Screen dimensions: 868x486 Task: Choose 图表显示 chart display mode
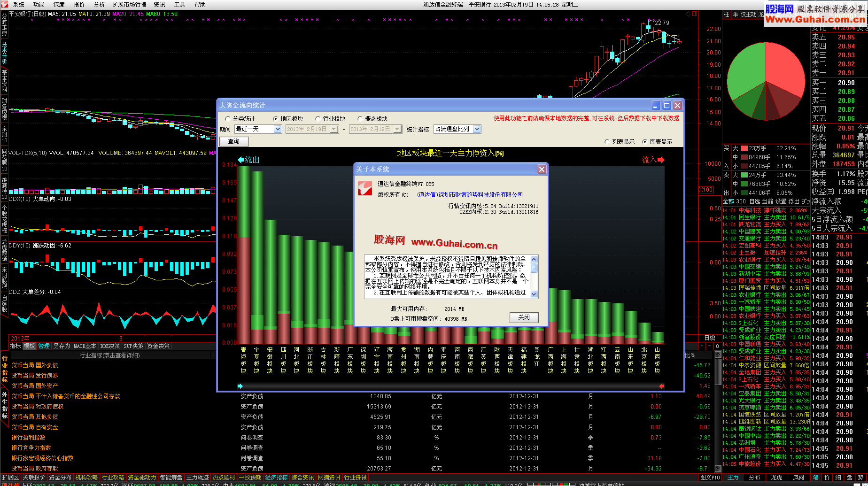(644, 142)
